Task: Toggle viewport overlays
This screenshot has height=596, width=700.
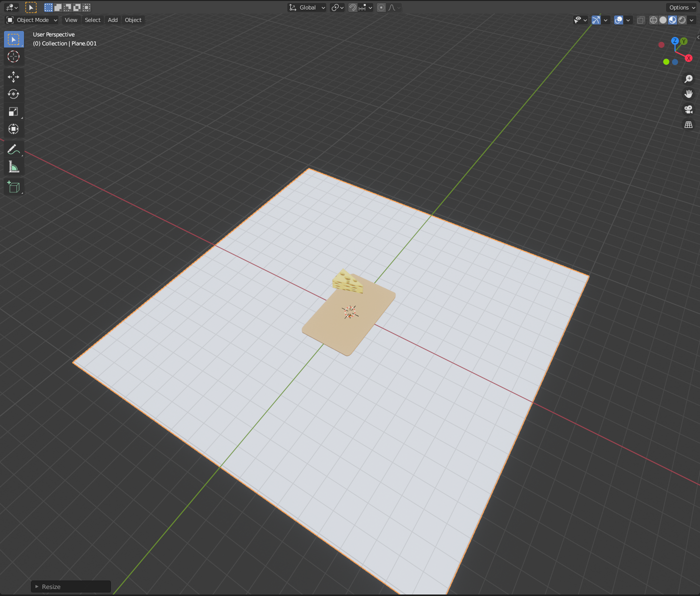Action: (x=619, y=20)
